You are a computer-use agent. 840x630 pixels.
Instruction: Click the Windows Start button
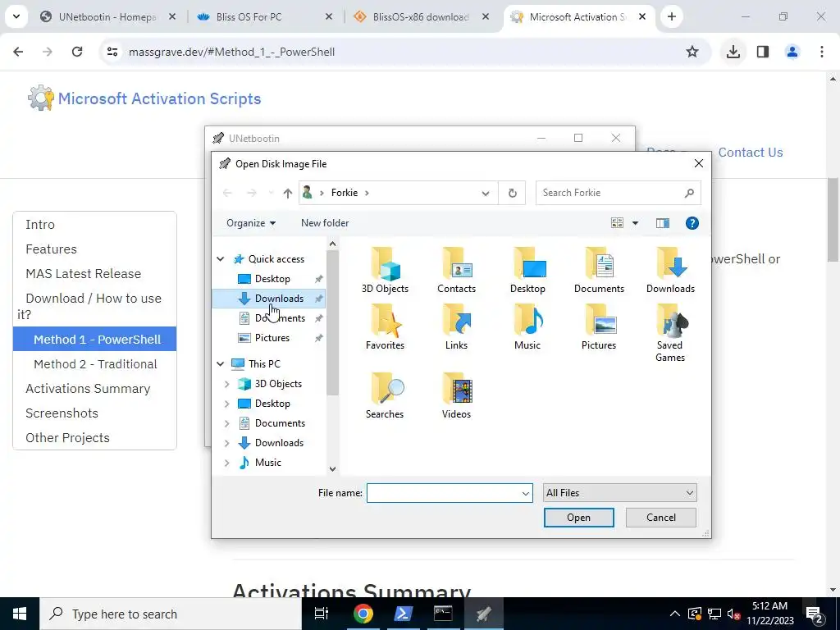coord(20,614)
